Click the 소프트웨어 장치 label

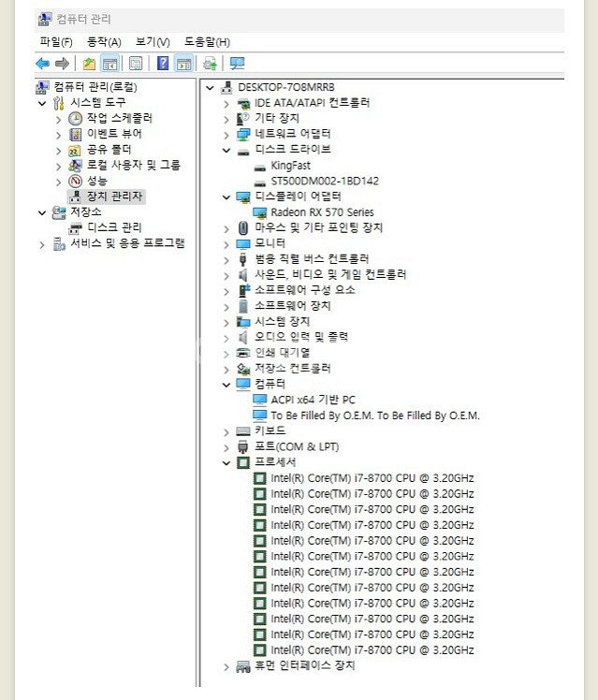(x=293, y=306)
